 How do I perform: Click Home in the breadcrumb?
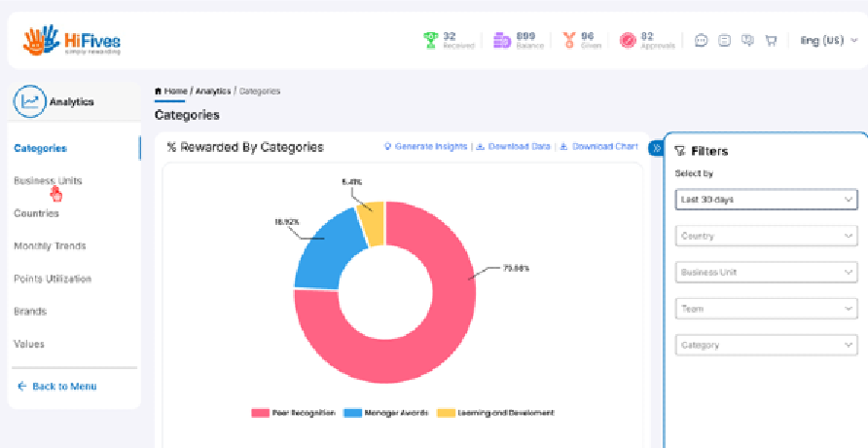pyautogui.click(x=174, y=92)
